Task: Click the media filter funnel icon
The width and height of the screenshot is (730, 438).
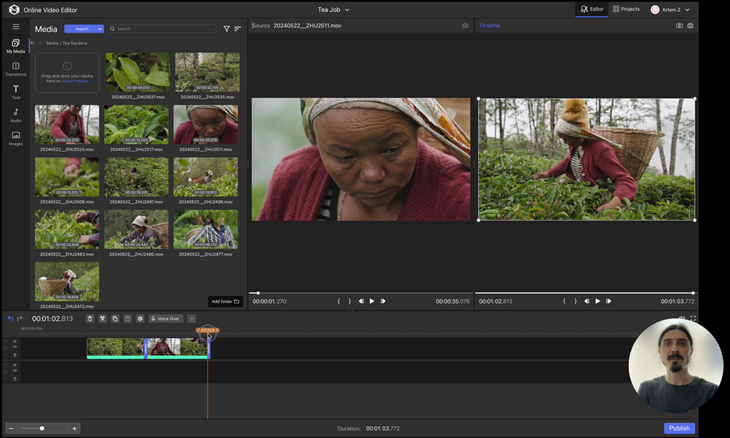Action: (227, 29)
